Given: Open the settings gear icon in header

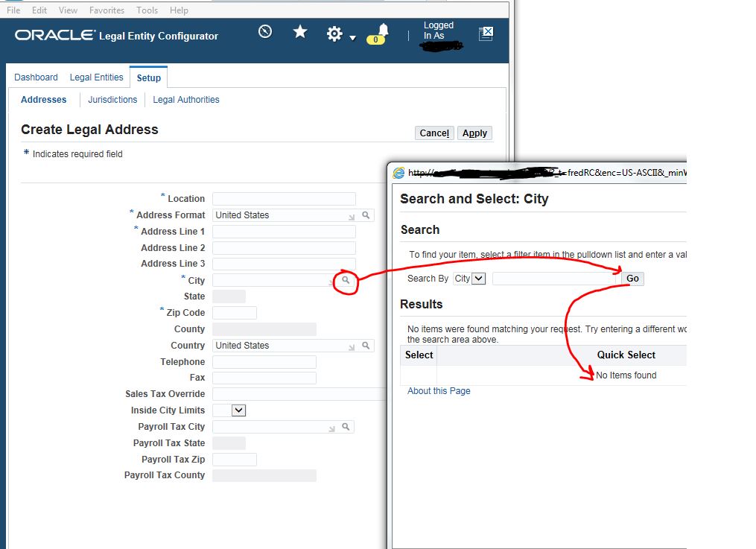Looking at the screenshot, I should (334, 34).
